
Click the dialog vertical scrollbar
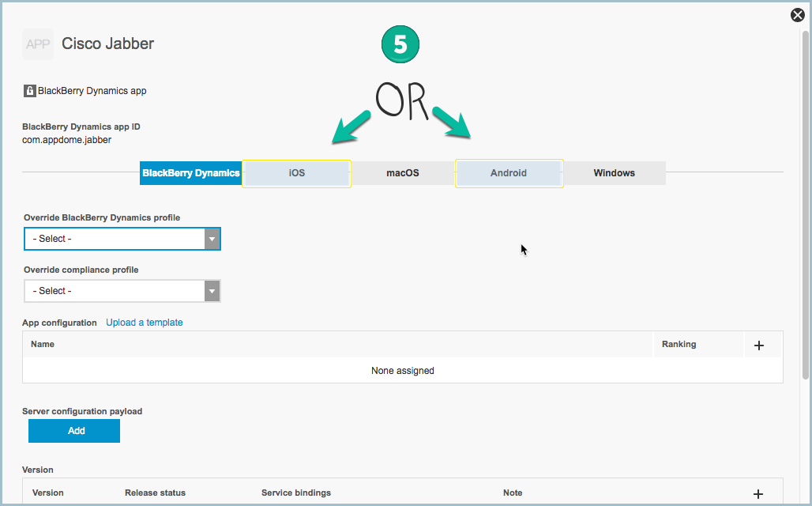pyautogui.click(x=805, y=205)
